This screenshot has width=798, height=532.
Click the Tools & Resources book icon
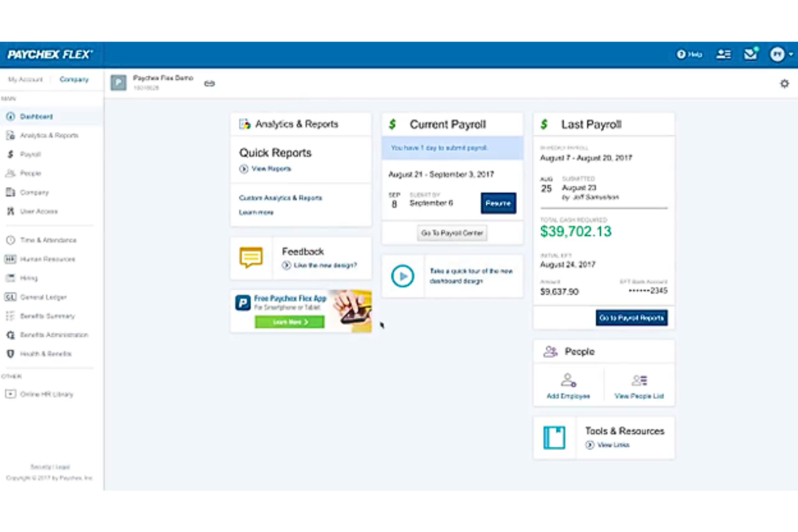(554, 437)
